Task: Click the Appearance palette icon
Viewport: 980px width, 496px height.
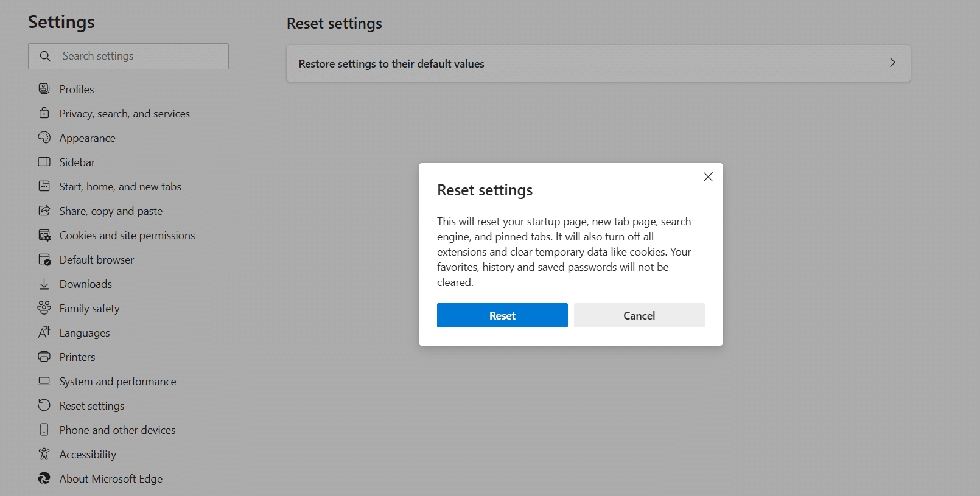Action: coord(44,138)
